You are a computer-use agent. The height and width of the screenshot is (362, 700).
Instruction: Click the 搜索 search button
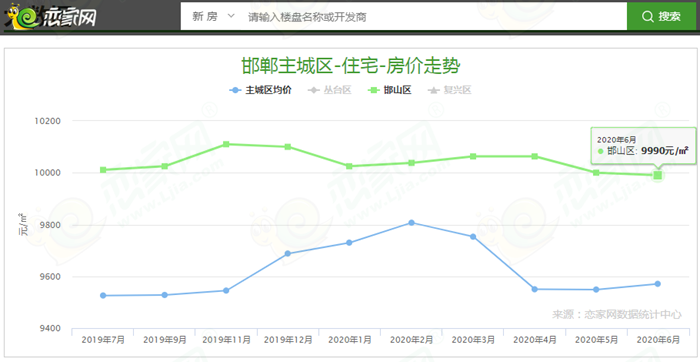click(x=662, y=17)
